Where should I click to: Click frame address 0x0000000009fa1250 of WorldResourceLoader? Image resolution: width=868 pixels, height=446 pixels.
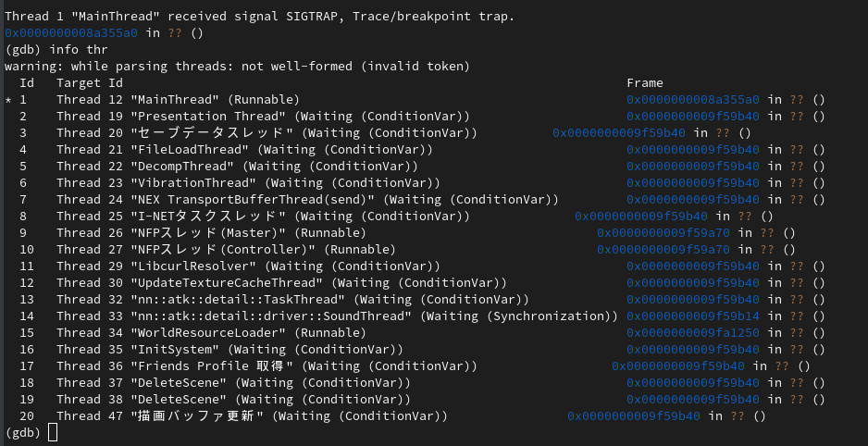tap(693, 333)
